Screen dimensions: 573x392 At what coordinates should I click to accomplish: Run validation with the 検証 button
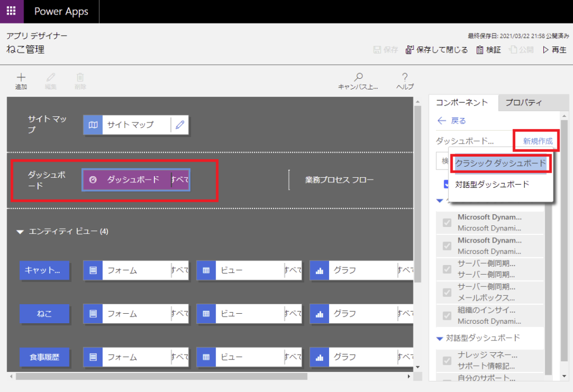[x=488, y=50]
